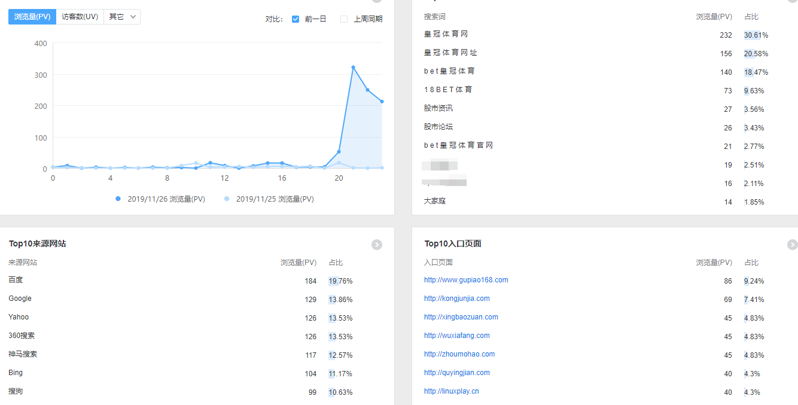
Task: Click 19.76% share for 百度
Action: (340, 281)
